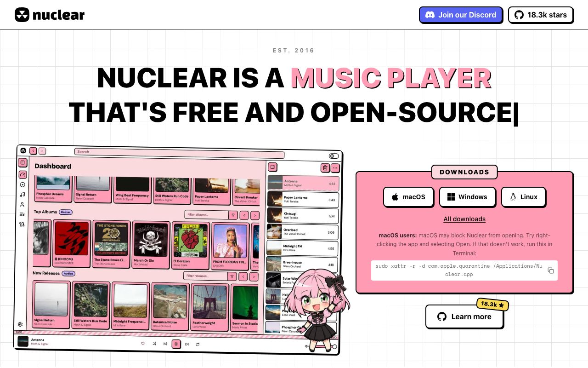Image resolution: width=588 pixels, height=368 pixels.
Task: Open The Stone Roses album card
Action: 111,244
